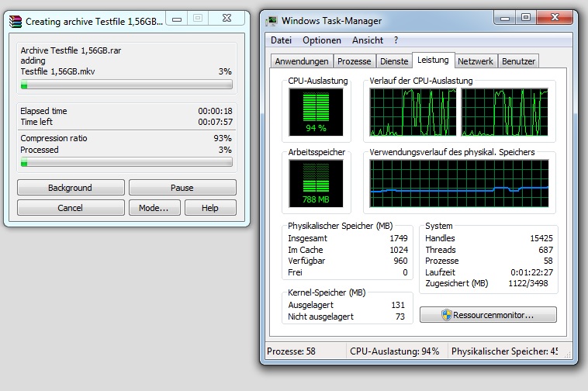The image size is (588, 391).
Task: Select the Leistung tab
Action: click(x=433, y=60)
